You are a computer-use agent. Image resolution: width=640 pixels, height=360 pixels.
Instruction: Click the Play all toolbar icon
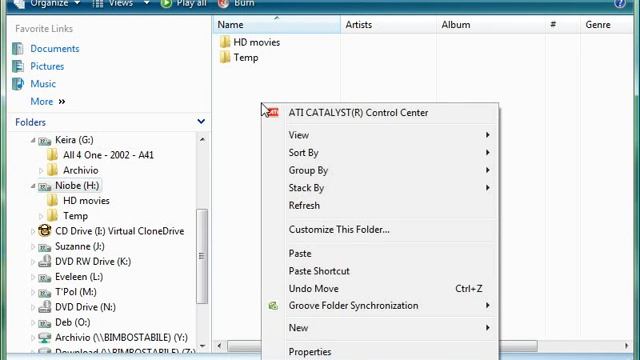[x=166, y=4]
